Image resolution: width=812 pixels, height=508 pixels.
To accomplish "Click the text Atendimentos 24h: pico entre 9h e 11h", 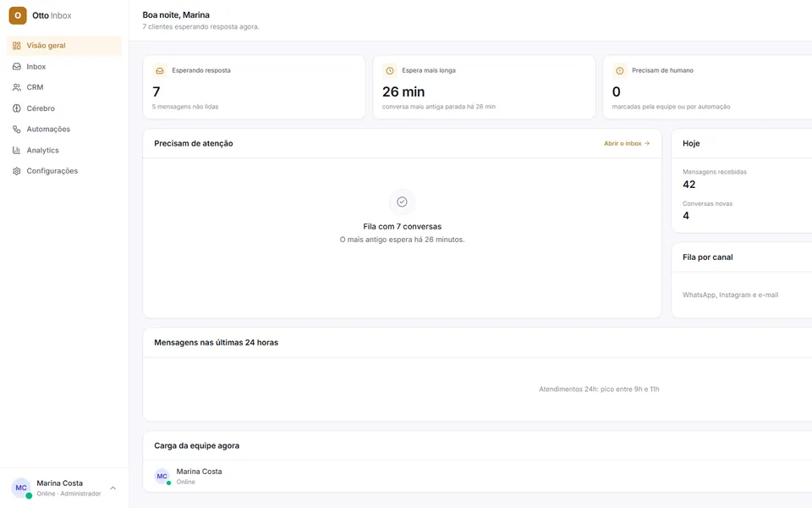I will point(599,389).
